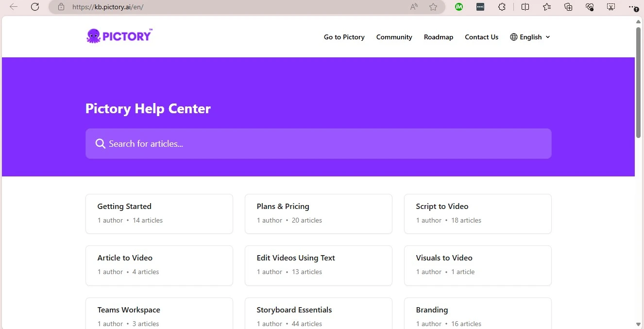Open Browser essentials heartbeat icon
The height and width of the screenshot is (329, 644).
[x=590, y=7]
